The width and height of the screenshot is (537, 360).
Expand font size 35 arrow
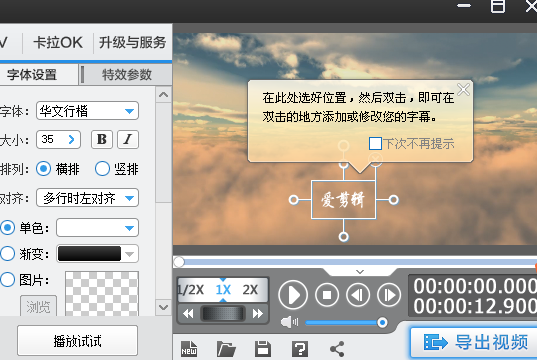[x=71, y=139]
